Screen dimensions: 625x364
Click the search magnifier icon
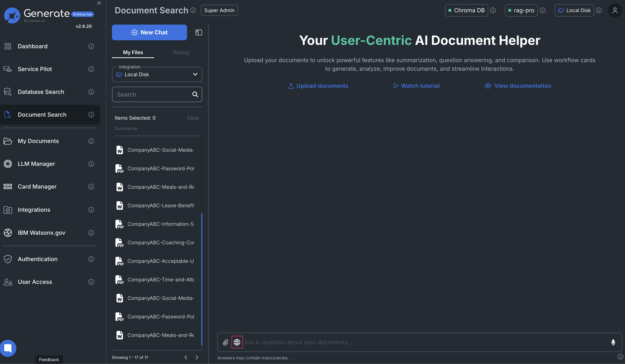[x=195, y=94]
